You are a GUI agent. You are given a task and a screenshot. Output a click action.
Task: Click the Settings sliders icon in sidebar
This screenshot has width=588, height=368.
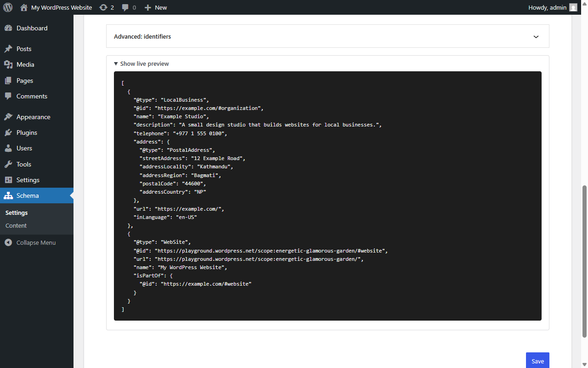(x=8, y=180)
